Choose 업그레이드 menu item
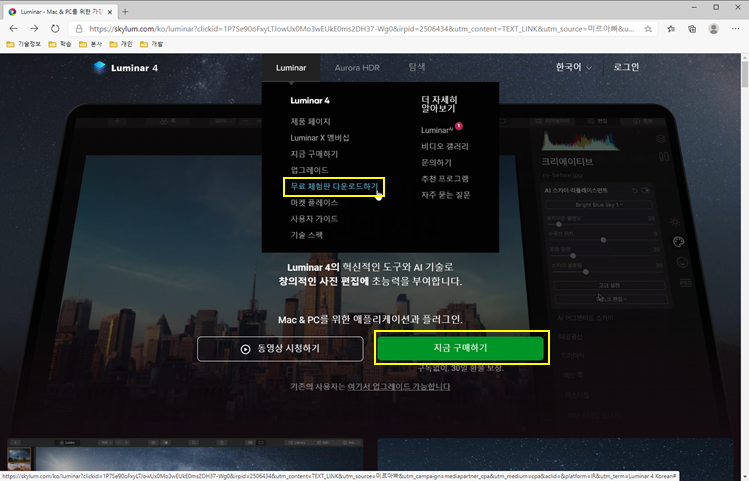The image size is (749, 481). click(310, 170)
